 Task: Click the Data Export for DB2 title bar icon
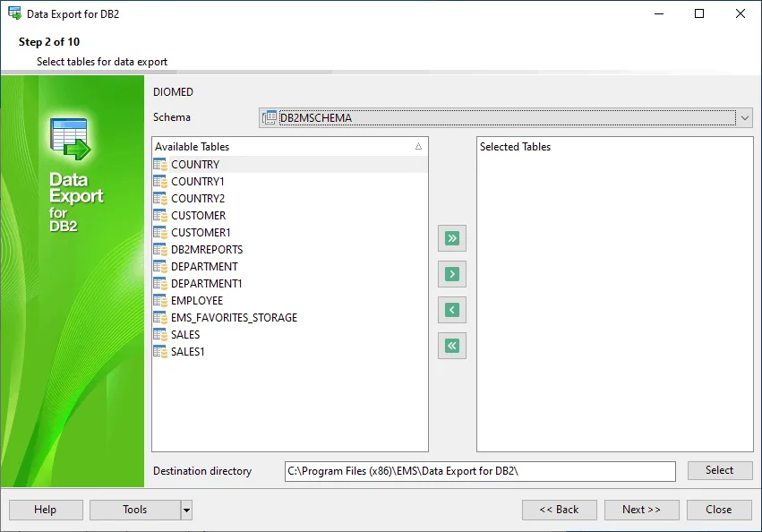14,13
